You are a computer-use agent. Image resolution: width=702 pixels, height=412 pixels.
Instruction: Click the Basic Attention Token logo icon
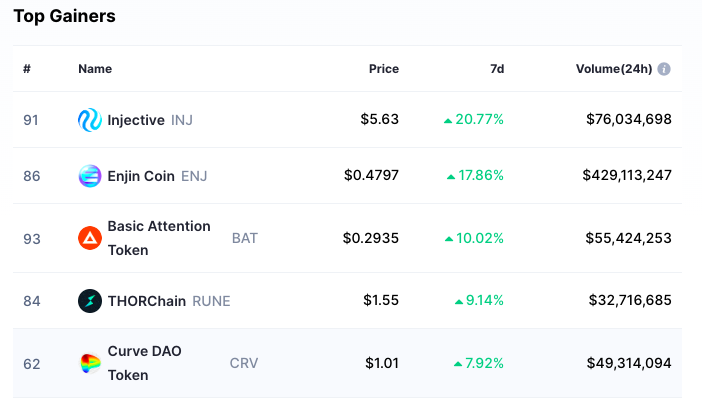pos(90,238)
